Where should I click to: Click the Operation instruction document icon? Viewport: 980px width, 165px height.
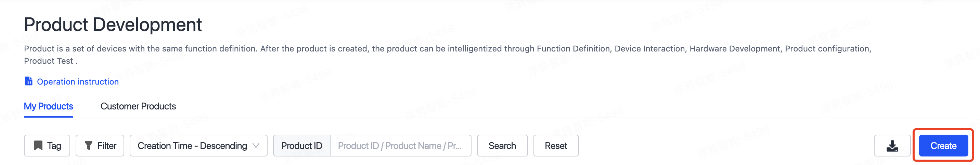click(28, 81)
